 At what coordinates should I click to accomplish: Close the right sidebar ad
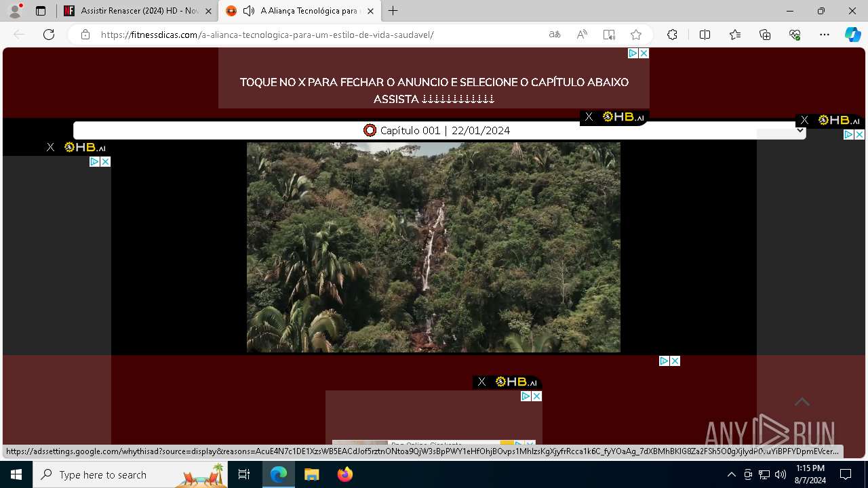tap(859, 134)
